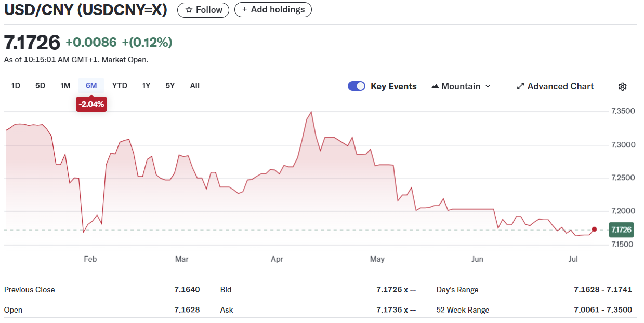644x323 pixels.
Task: Click the 52 Week Range value 7.0061 - 7.3500
Action: click(x=603, y=310)
